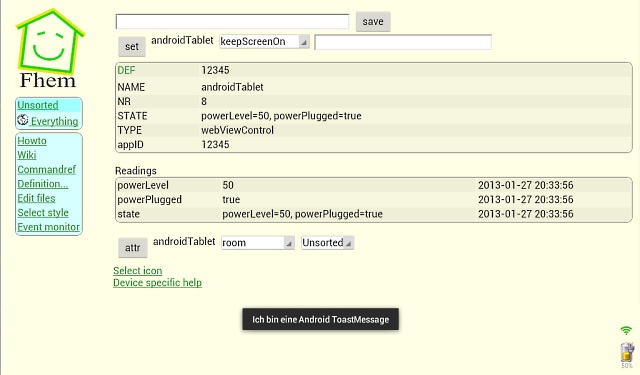Click the NAME value androidTablet
This screenshot has height=375, width=640.
tap(232, 87)
